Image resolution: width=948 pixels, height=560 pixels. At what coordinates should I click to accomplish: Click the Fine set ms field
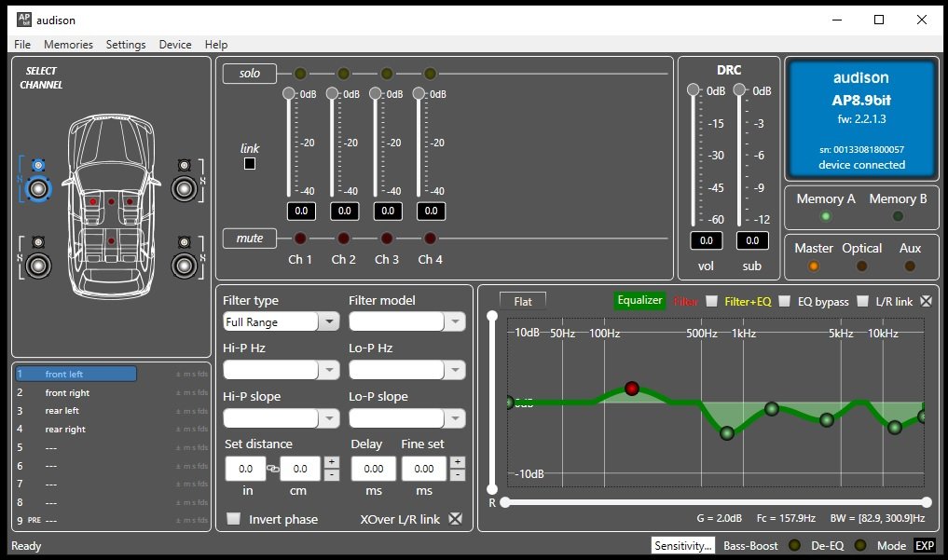424,469
